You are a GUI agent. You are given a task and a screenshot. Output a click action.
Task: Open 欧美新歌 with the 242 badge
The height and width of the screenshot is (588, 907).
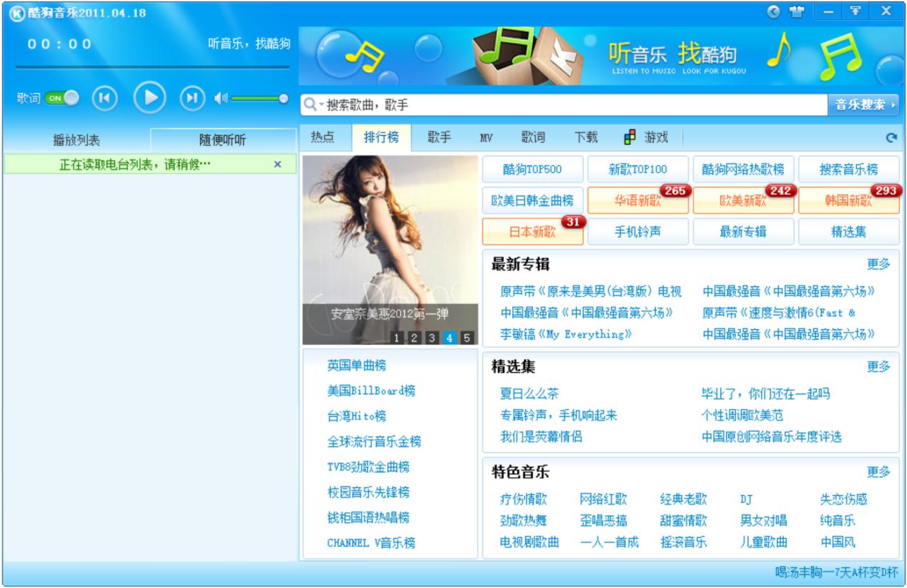pyautogui.click(x=743, y=200)
